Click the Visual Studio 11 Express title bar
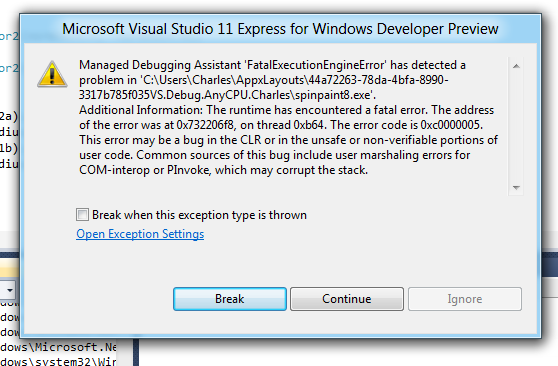 pyautogui.click(x=280, y=29)
